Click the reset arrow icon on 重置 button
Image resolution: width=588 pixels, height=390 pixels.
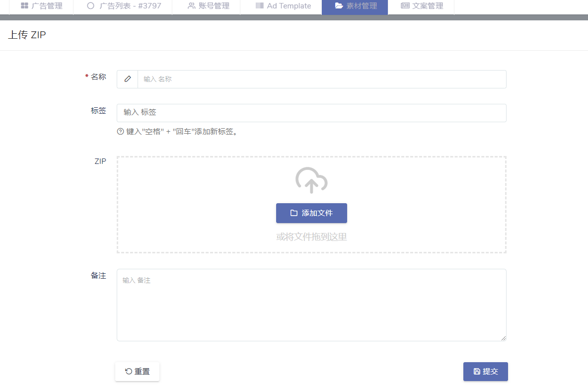click(127, 371)
